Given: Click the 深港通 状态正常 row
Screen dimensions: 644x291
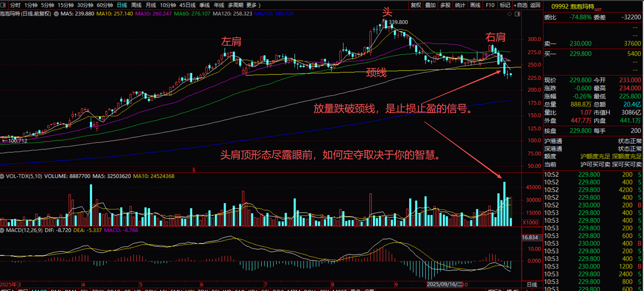Looking at the screenshot, I should [593, 149].
